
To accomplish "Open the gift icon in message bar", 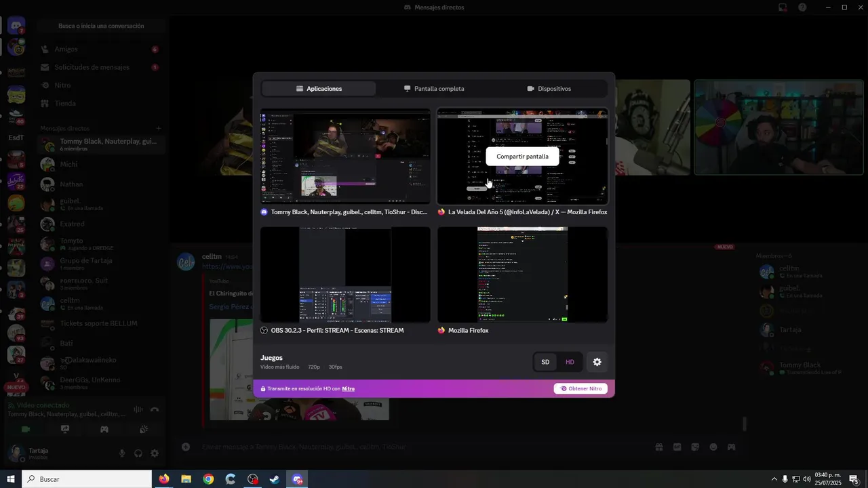I will pos(658,447).
